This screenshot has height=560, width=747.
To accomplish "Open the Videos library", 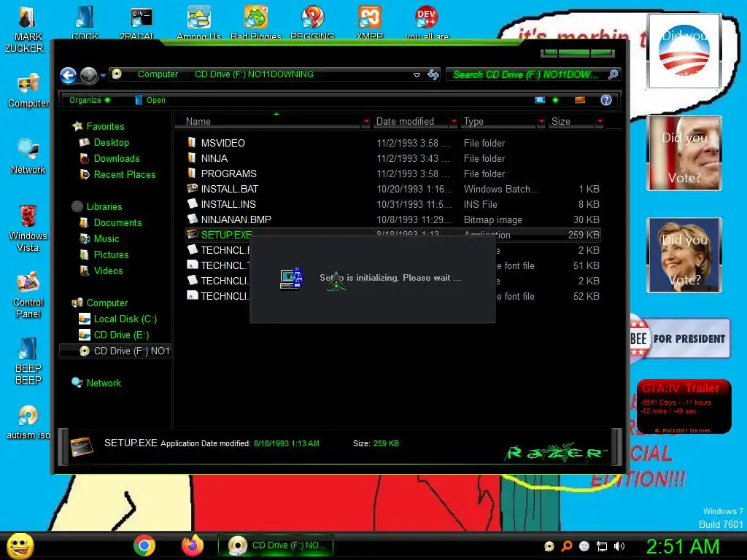I will (108, 271).
